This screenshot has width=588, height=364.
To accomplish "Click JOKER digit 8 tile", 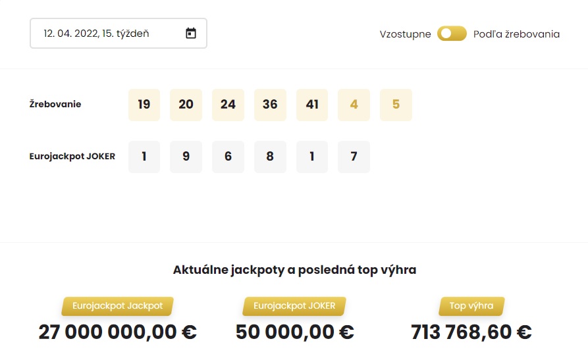I will (270, 157).
